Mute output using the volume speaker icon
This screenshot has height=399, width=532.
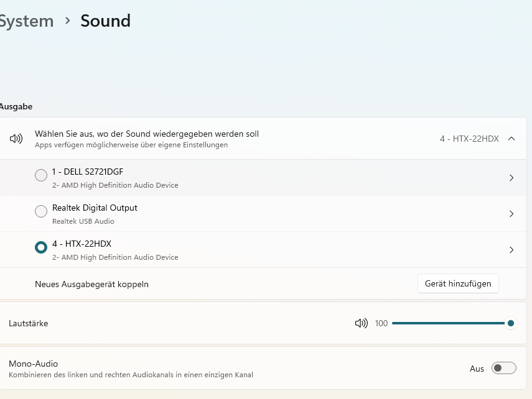tap(361, 323)
